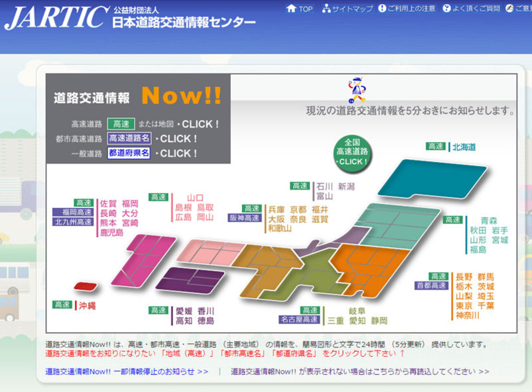532x392 pixels.
Task: Select the 高速 button beside 石川 新潟
Action: (300, 186)
